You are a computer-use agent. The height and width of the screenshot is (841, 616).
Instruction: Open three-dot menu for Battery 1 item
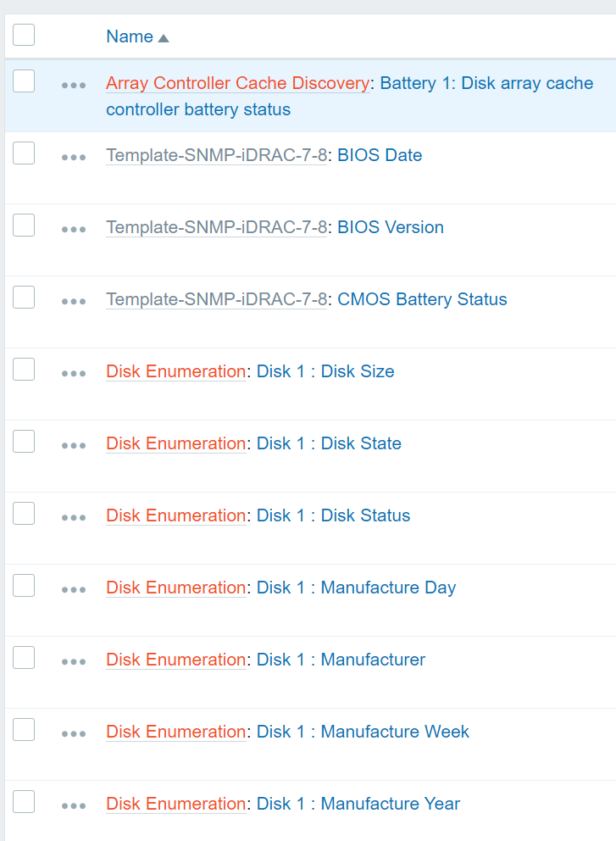(x=74, y=86)
